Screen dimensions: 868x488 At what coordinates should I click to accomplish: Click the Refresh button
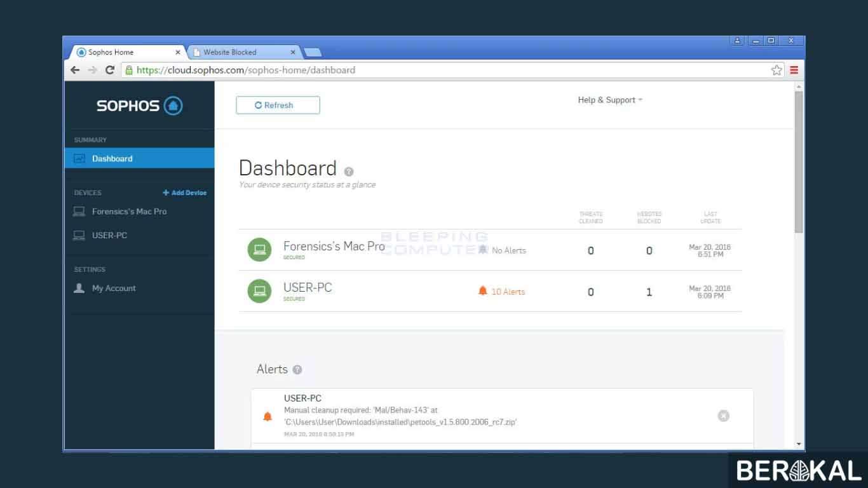tap(278, 105)
